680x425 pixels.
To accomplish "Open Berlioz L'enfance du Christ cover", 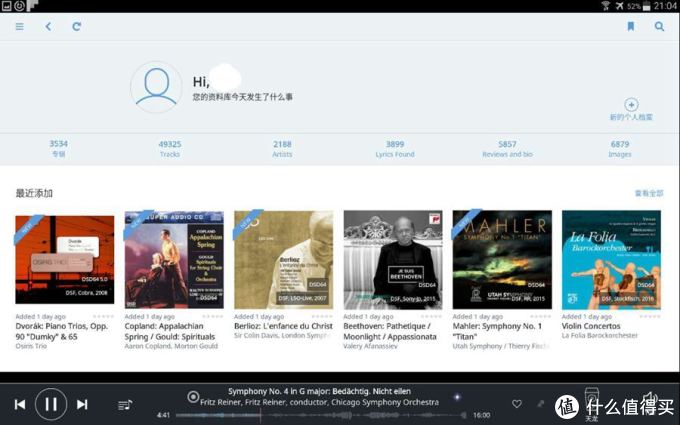I will (284, 259).
